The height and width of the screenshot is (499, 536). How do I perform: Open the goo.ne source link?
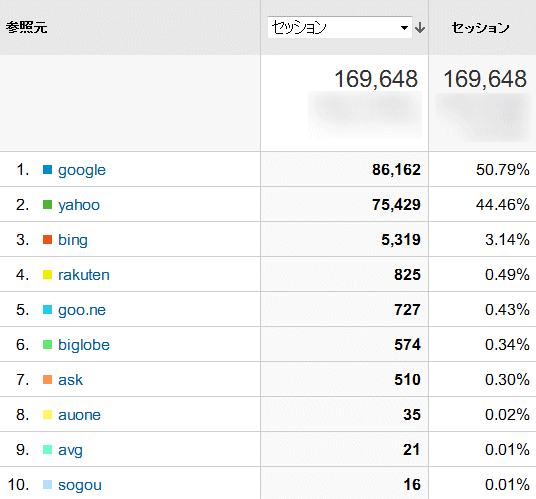[82, 310]
